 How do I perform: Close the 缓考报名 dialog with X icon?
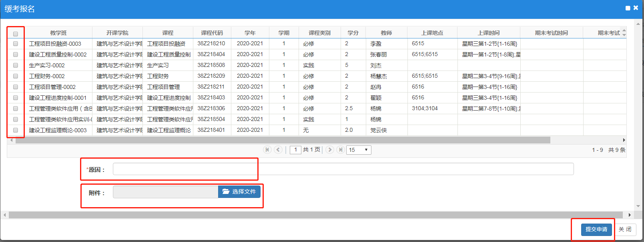636,8
